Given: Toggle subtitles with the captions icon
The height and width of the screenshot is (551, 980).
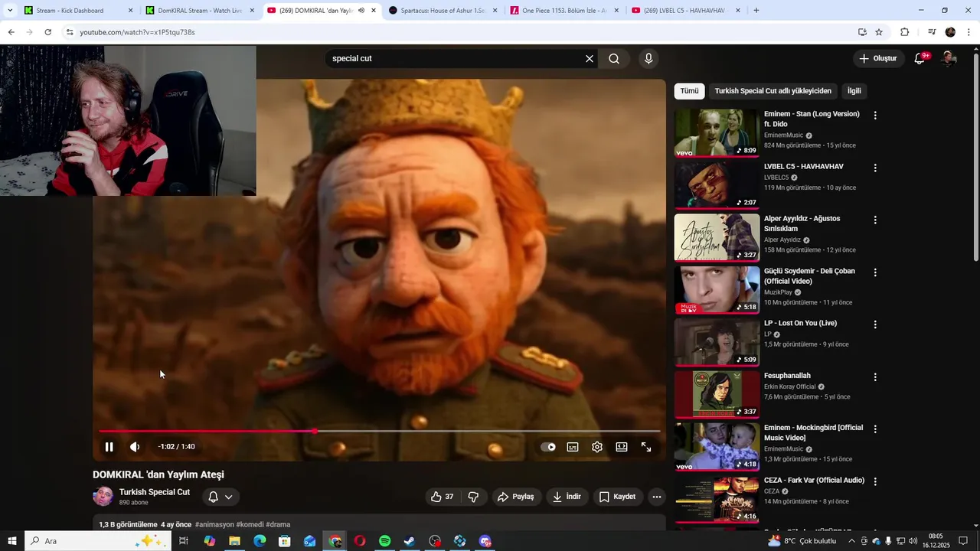Looking at the screenshot, I should pos(573,447).
